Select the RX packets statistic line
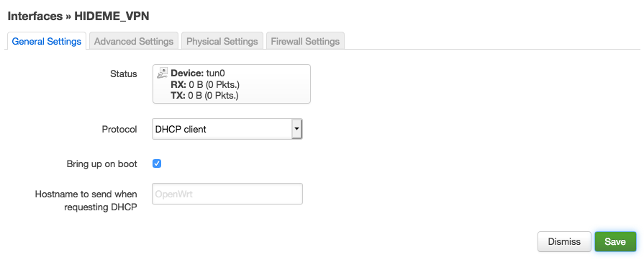The height and width of the screenshot is (260, 644). pyautogui.click(x=205, y=84)
